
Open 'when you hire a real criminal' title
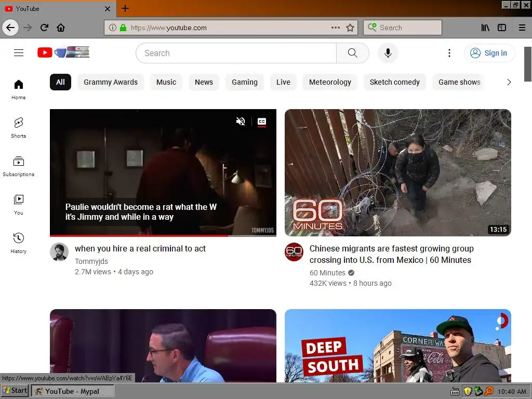point(140,249)
